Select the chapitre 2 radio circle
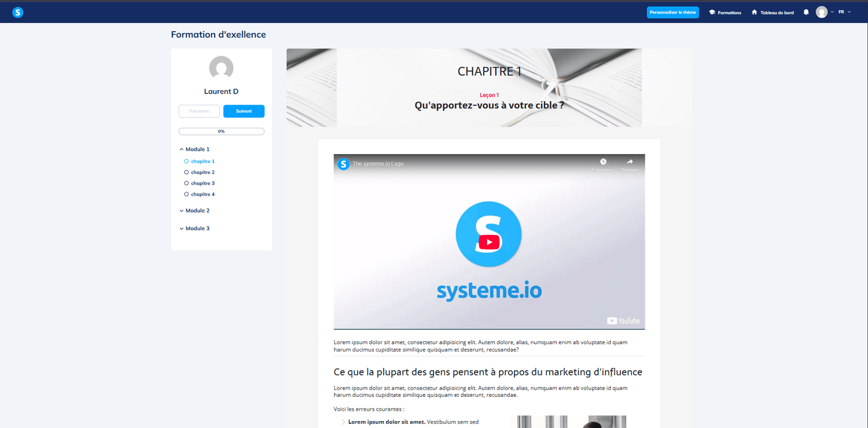 pos(186,172)
